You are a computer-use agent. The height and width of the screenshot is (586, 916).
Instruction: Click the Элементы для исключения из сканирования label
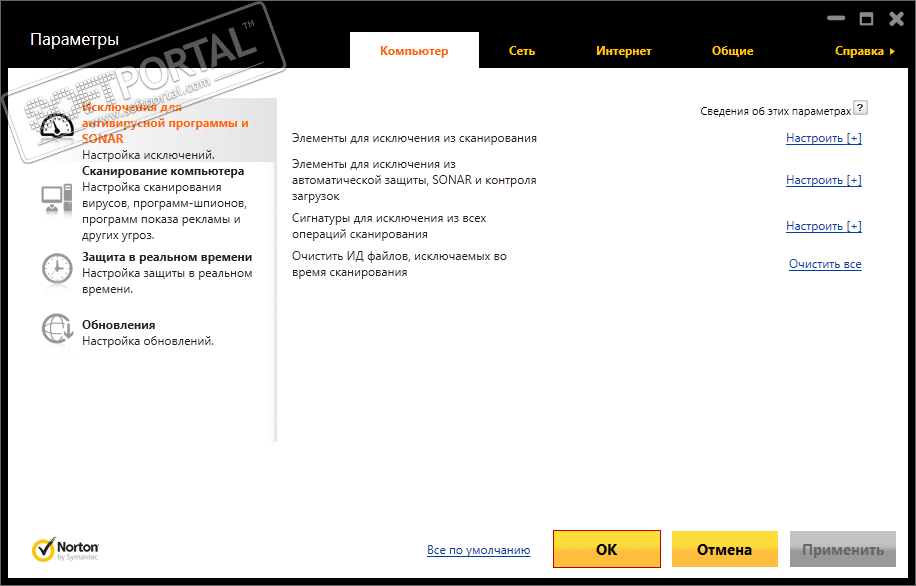(414, 138)
